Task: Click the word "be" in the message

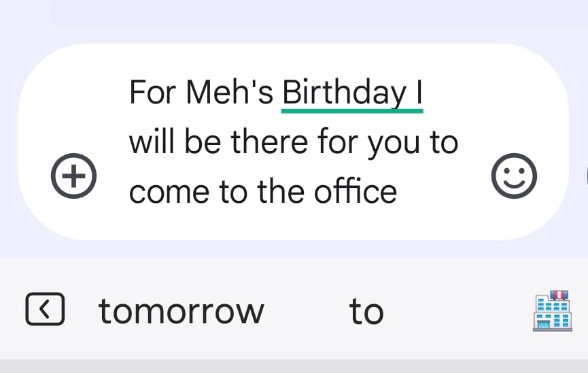Action: coord(198,142)
